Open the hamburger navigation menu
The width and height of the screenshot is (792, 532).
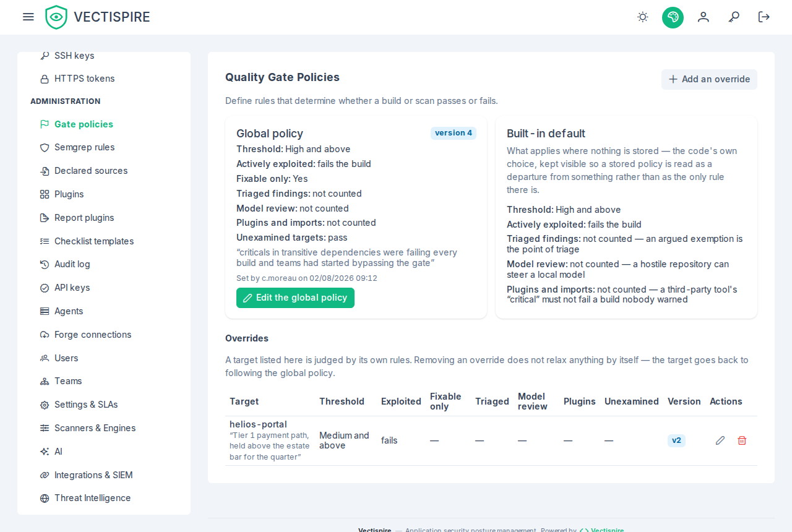(28, 17)
